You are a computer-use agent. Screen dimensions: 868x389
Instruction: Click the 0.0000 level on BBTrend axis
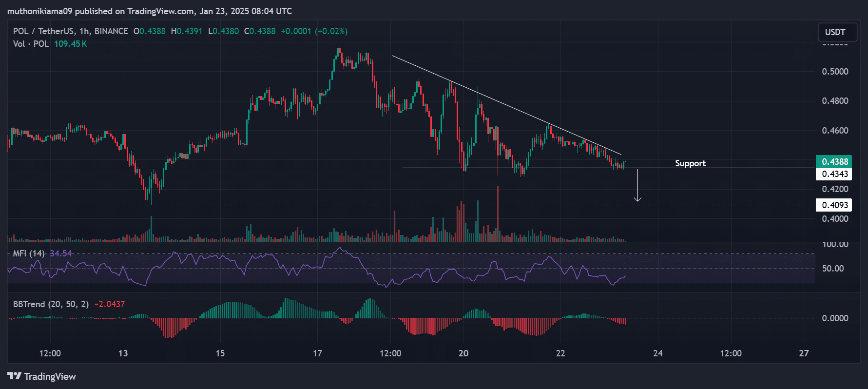(x=835, y=318)
